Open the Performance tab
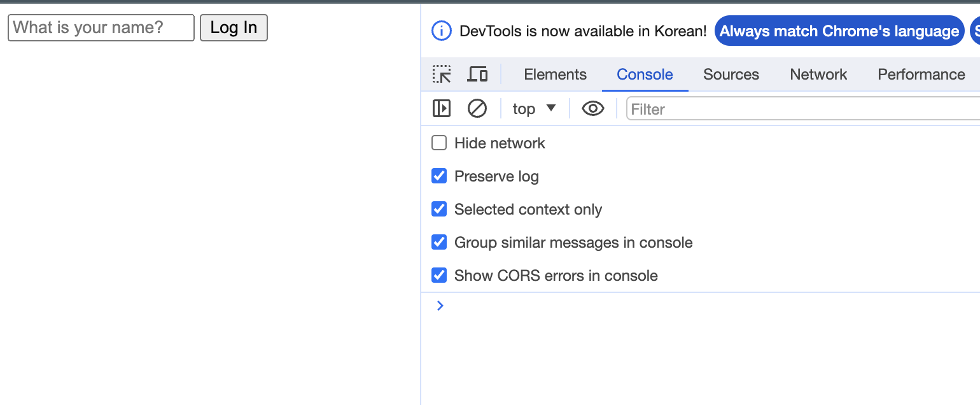 click(x=921, y=75)
